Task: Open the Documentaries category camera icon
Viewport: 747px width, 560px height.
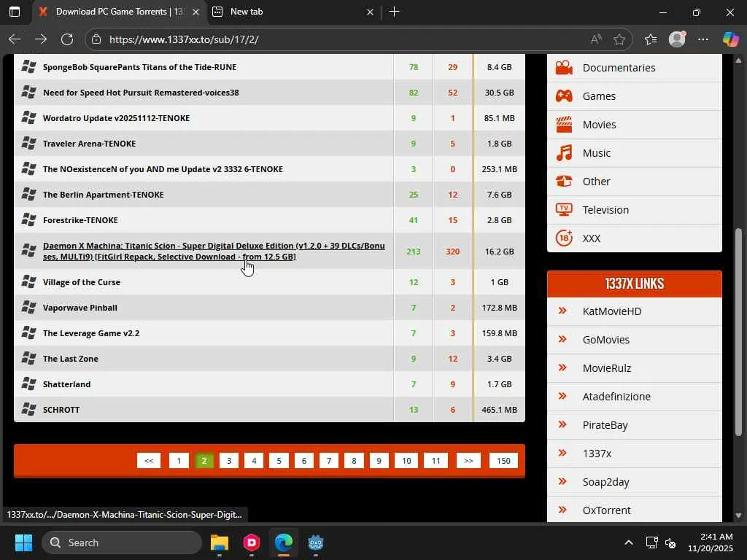Action: (564, 68)
